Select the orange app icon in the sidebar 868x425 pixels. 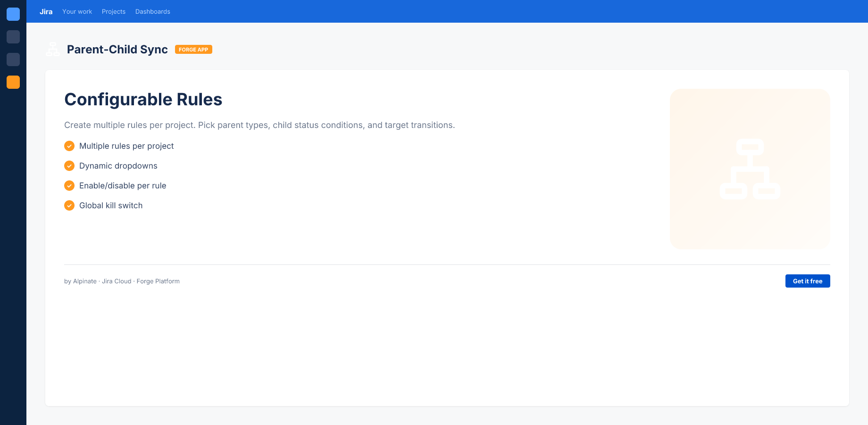13,82
